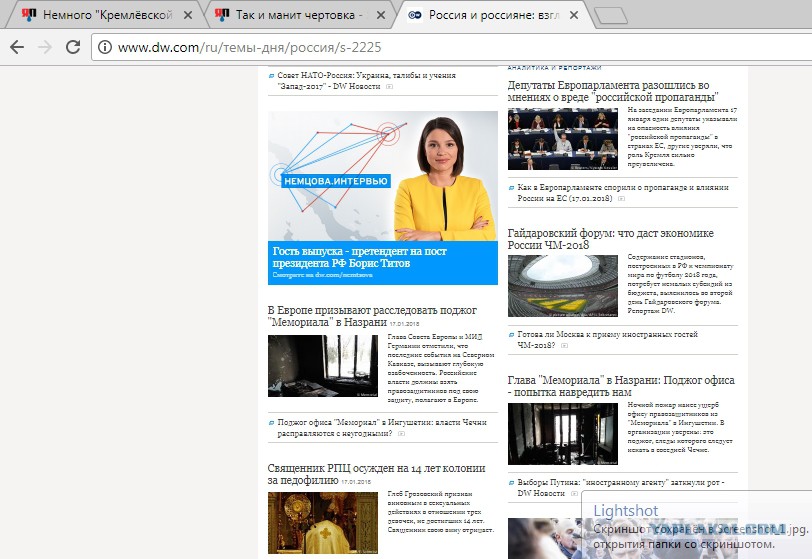Open link Выборы Путина: "иностранному агенту" заткнули рот
The height and width of the screenshot is (559, 812).
pos(620,488)
